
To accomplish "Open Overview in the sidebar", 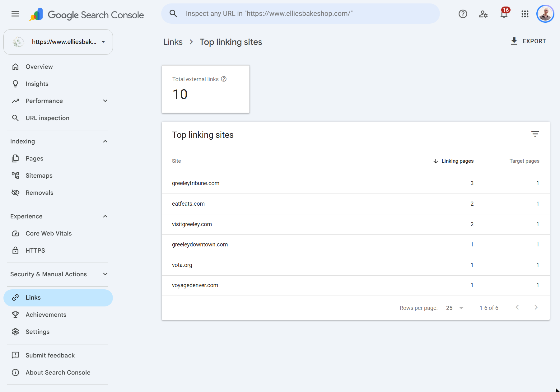I will tap(58, 67).
